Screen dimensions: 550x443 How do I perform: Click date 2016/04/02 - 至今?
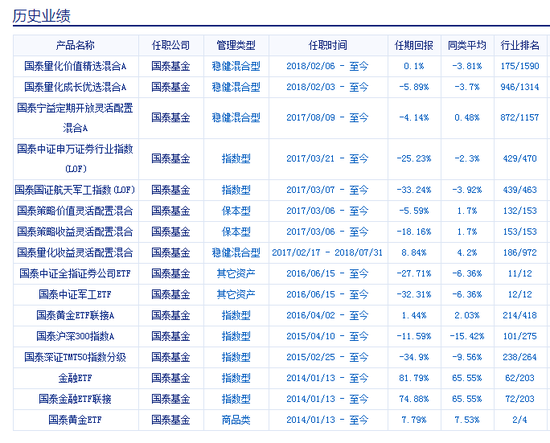coord(327,315)
